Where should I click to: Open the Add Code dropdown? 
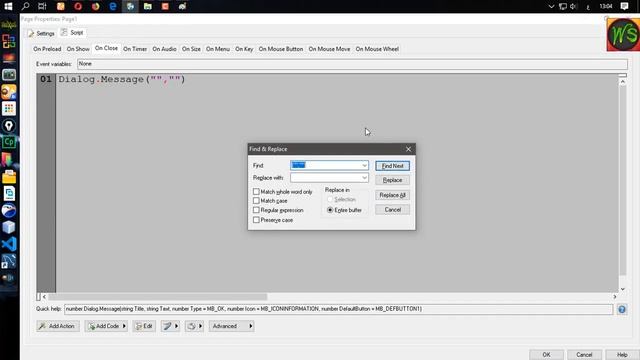[107, 326]
